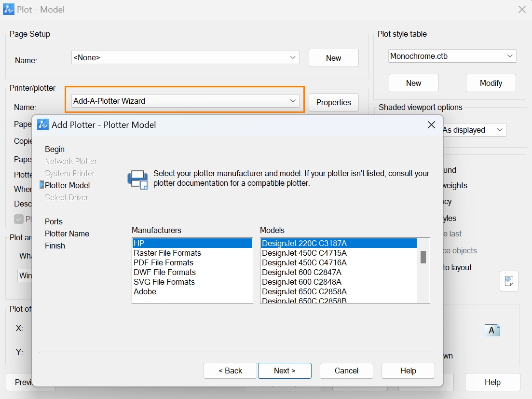Viewport: 532px width, 399px height.
Task: Select DesignJet 650C C2858A model
Action: click(339, 292)
